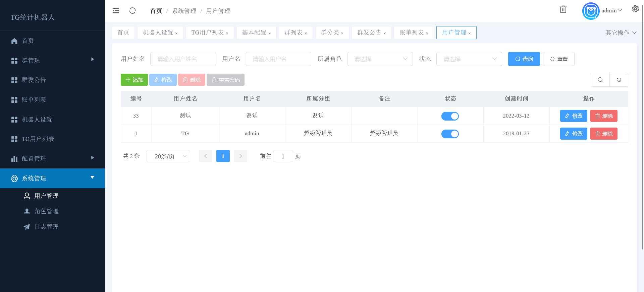Open the settings gear at top right

pyautogui.click(x=635, y=9)
